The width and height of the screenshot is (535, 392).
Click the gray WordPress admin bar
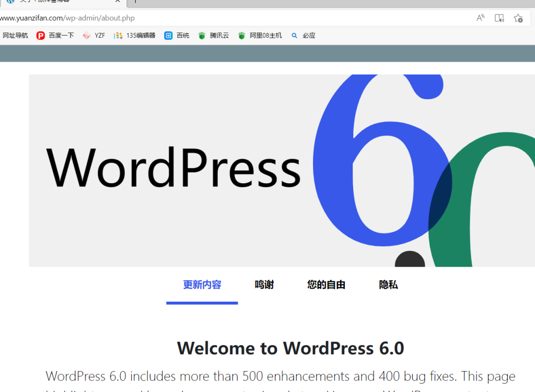pyautogui.click(x=267, y=53)
